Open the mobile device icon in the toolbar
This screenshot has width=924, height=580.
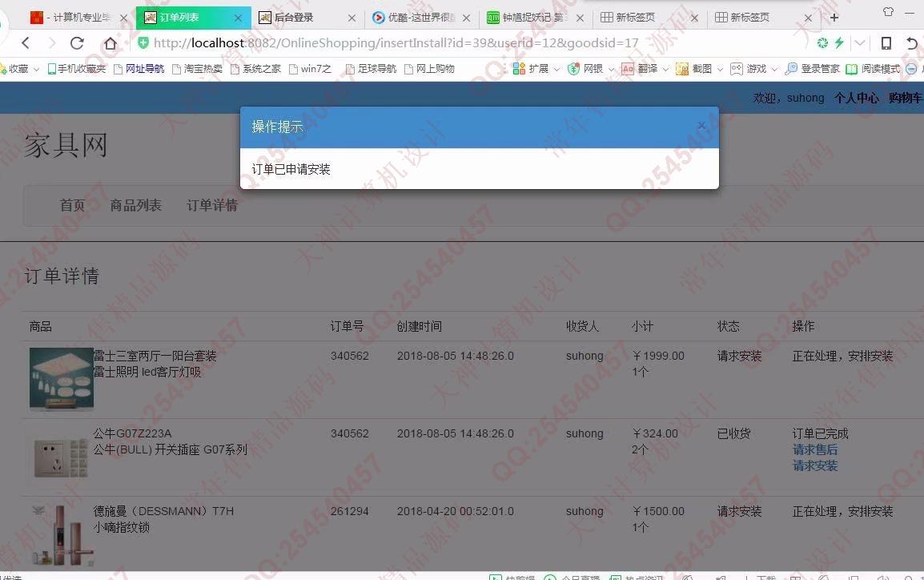(886, 43)
